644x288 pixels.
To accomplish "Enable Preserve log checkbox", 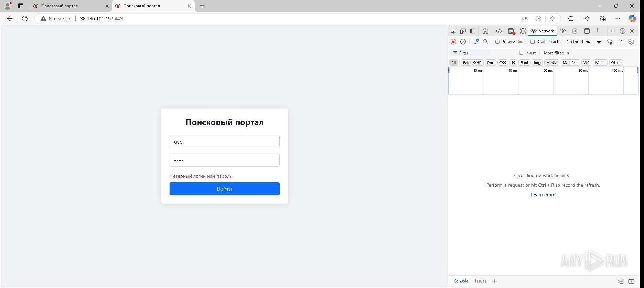I will pos(497,42).
